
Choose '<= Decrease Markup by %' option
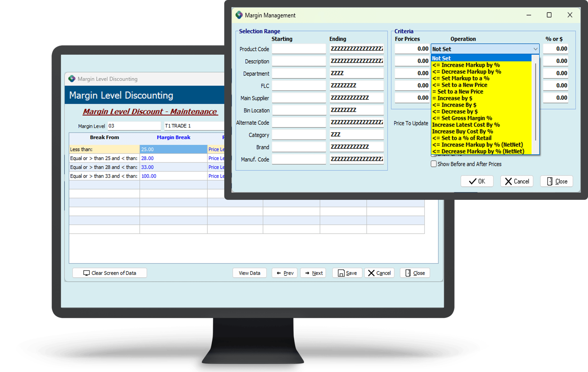pos(481,72)
